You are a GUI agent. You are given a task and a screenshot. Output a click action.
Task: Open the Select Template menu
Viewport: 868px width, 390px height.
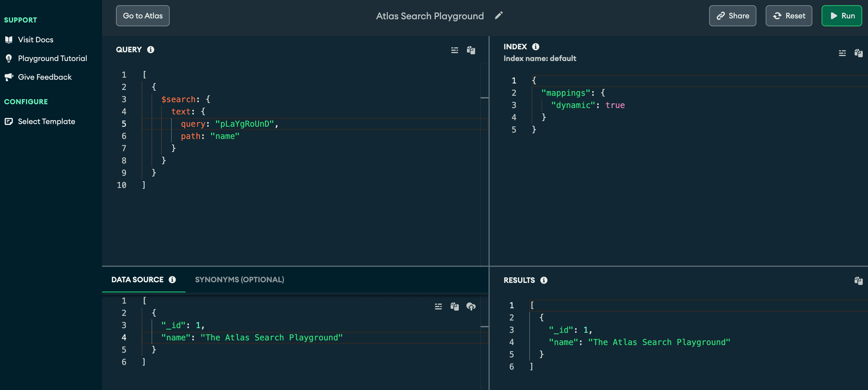tap(46, 121)
